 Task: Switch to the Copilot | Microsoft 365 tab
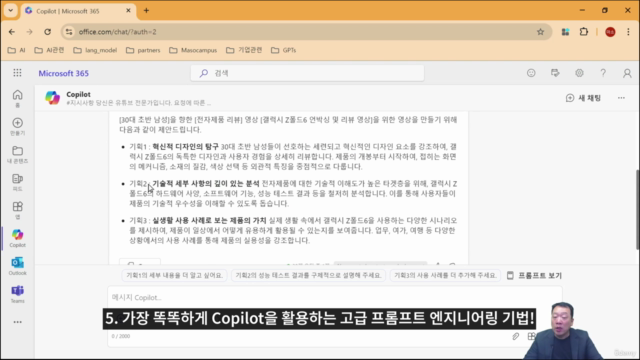67,11
